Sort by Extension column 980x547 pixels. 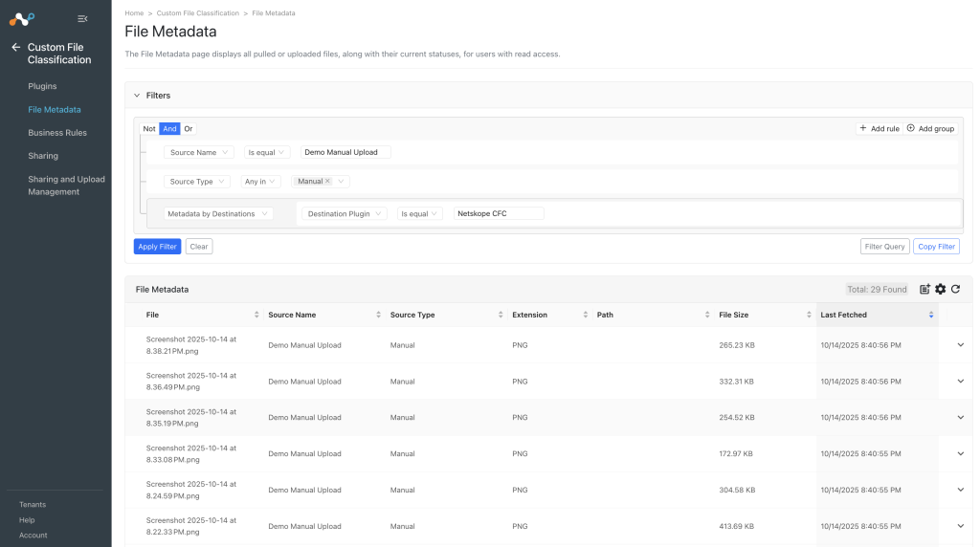(585, 315)
